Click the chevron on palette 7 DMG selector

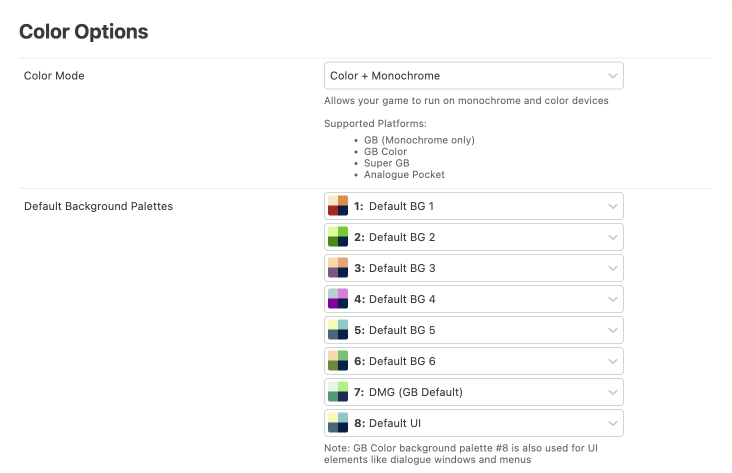[612, 392]
